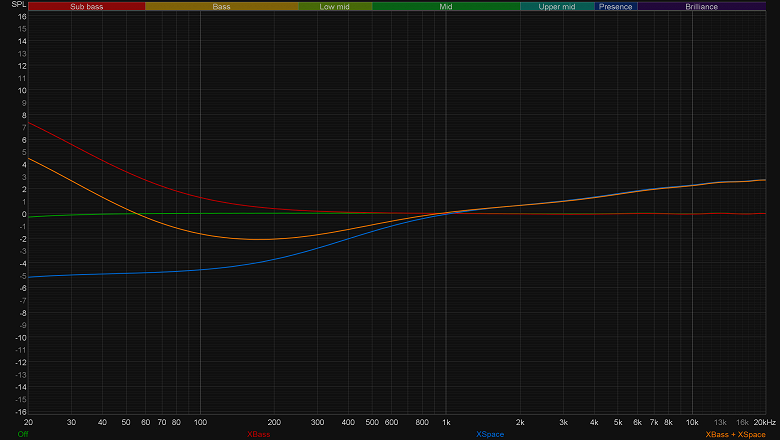Click the 50 frequency axis label
This screenshot has width=780, height=440.
pyautogui.click(x=126, y=422)
